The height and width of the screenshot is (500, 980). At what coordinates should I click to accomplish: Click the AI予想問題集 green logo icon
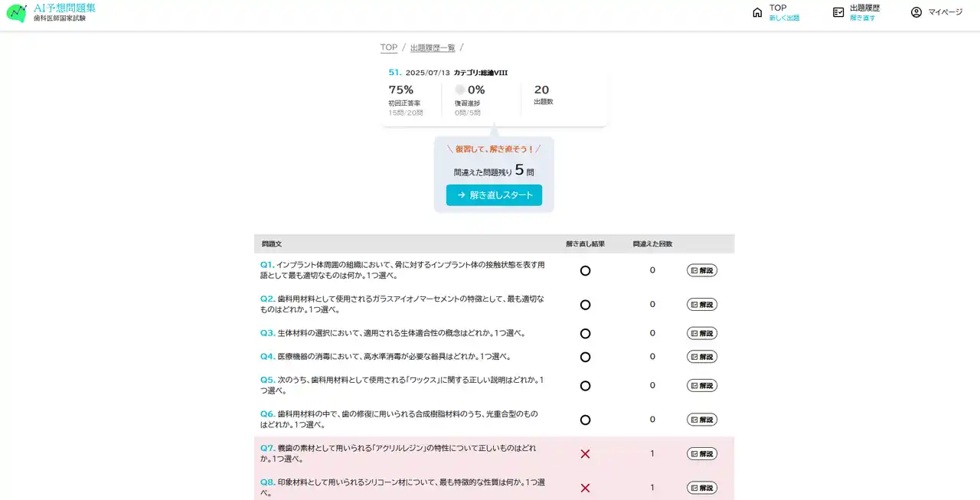(x=16, y=13)
